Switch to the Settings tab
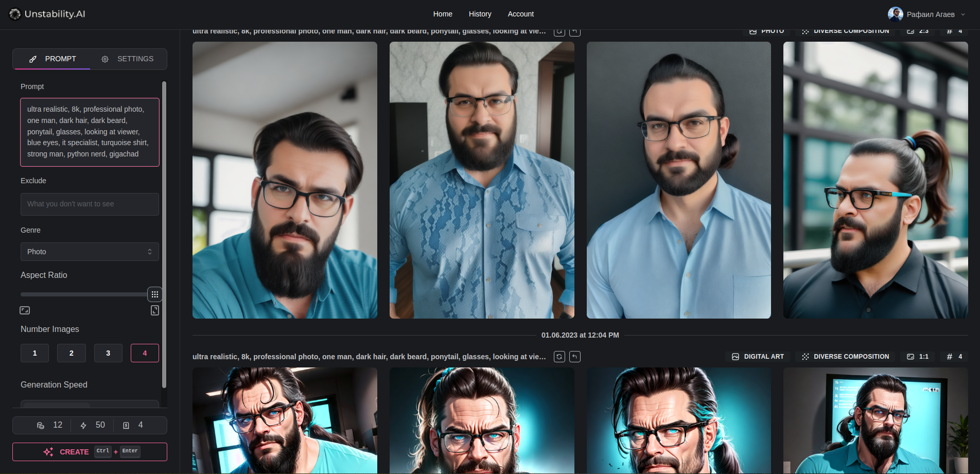The image size is (980, 474). tap(128, 59)
